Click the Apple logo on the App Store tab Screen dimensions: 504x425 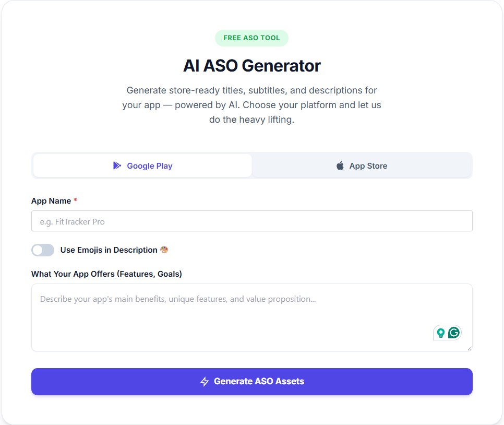point(340,166)
